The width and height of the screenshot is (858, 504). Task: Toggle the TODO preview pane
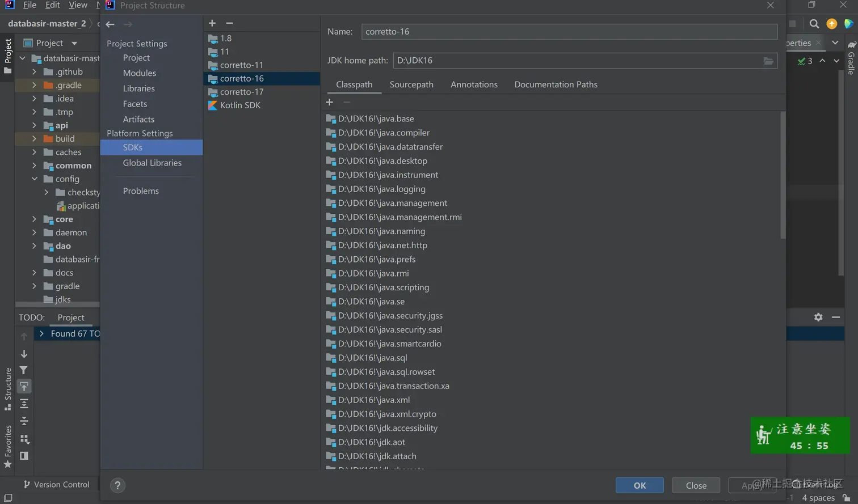(24, 456)
